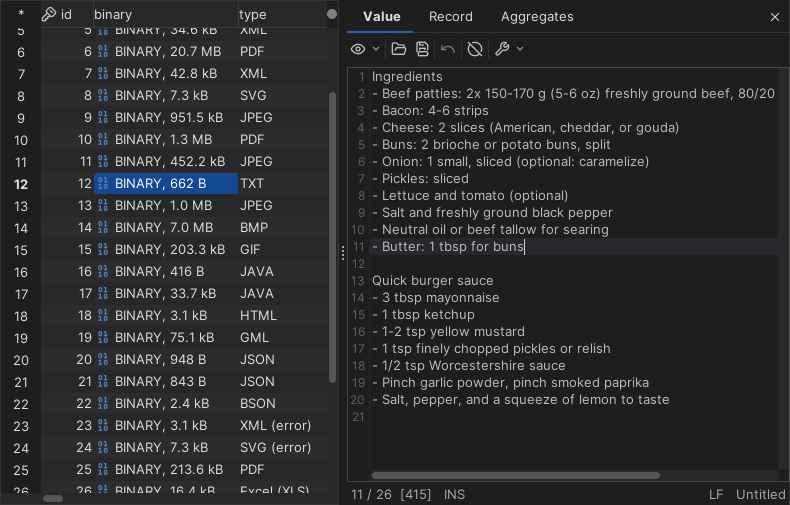
Task: Expand the wrench settings dropdown arrow
Action: (x=520, y=49)
